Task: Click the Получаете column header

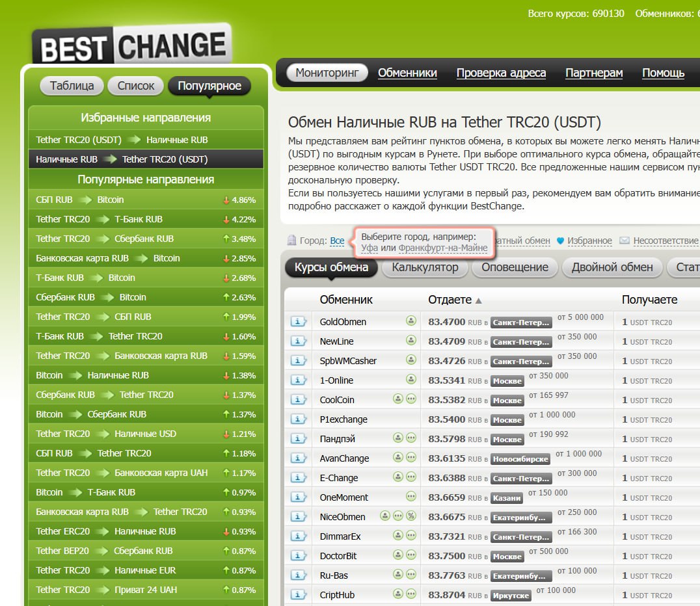Action: pos(649,300)
